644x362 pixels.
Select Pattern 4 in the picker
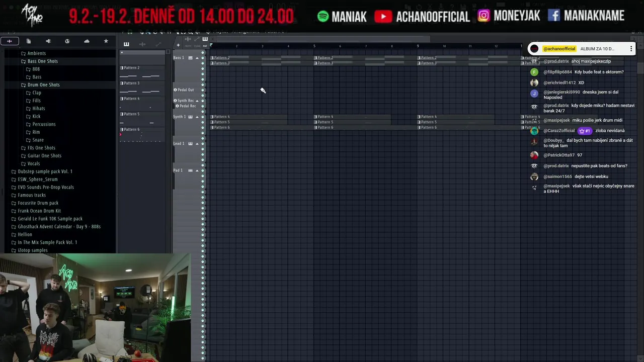coord(142,103)
